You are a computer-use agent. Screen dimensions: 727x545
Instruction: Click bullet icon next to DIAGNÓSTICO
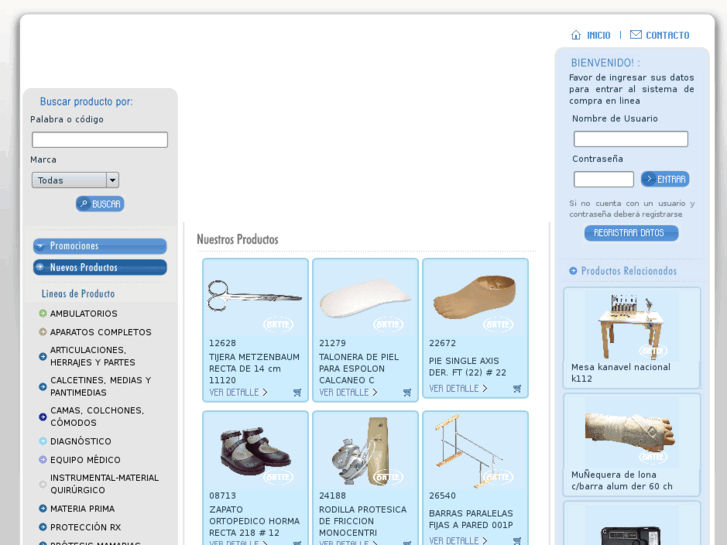click(43, 441)
